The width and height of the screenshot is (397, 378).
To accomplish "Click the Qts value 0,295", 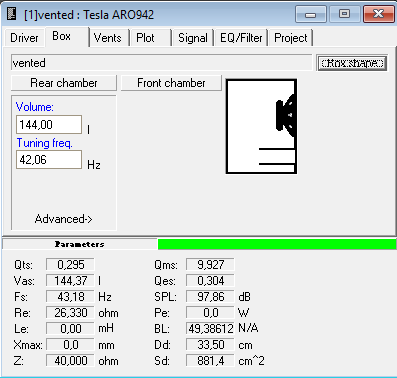I will 70,265.
